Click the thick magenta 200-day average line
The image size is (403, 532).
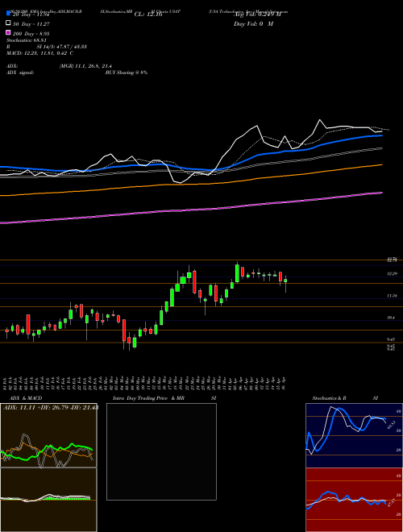pos(191,210)
